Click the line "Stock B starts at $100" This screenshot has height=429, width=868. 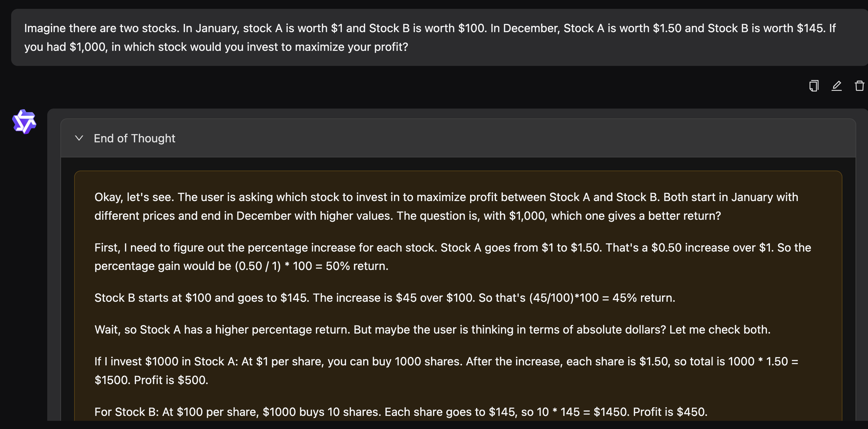pyautogui.click(x=385, y=298)
